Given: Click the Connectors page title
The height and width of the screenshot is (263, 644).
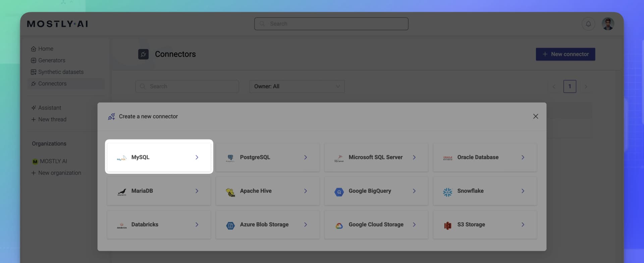Looking at the screenshot, I should pyautogui.click(x=175, y=54).
